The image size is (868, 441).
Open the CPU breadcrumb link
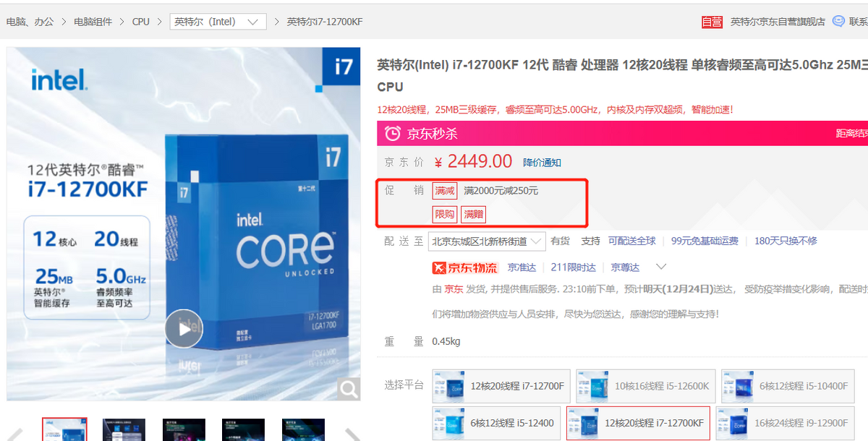141,22
